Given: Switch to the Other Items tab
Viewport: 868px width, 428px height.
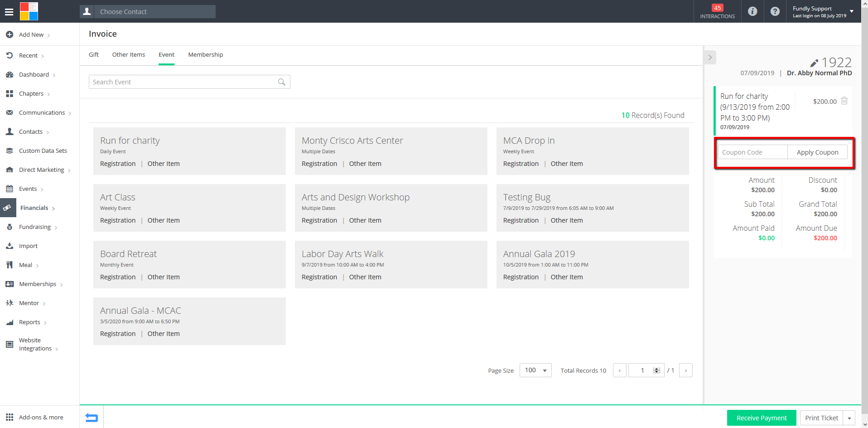Looking at the screenshot, I should point(129,54).
